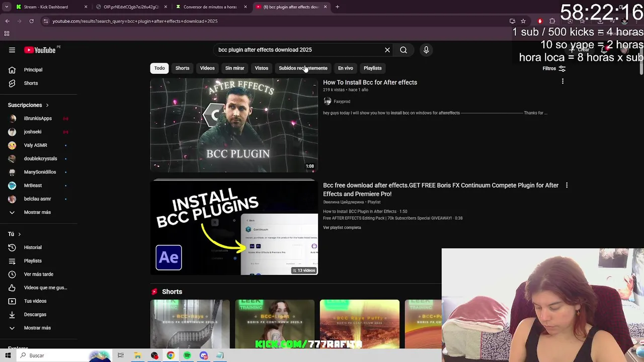The image size is (644, 362).
Task: Click the YouTube logo
Action: tap(40, 50)
